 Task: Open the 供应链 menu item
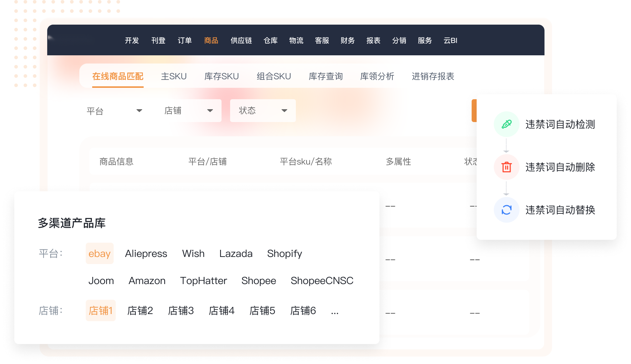point(241,41)
